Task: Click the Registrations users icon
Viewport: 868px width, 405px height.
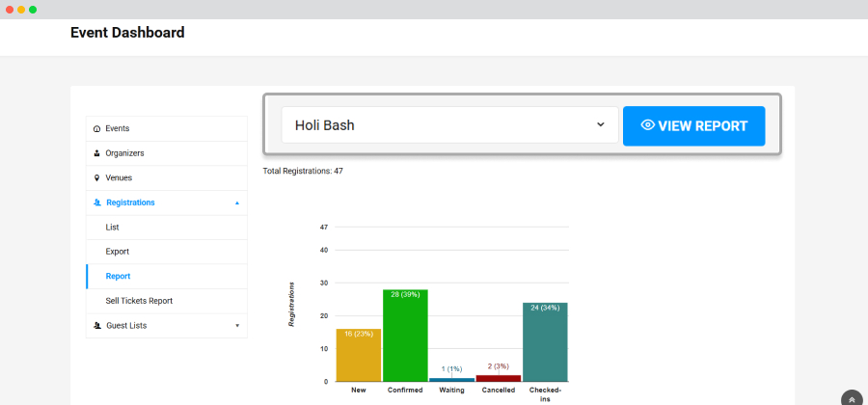Action: coord(97,203)
